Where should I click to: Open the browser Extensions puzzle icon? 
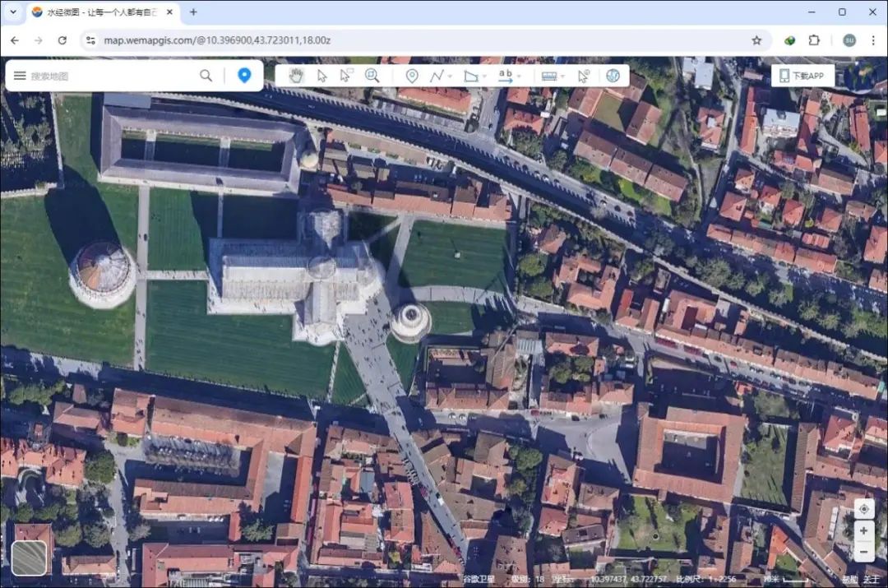point(814,40)
